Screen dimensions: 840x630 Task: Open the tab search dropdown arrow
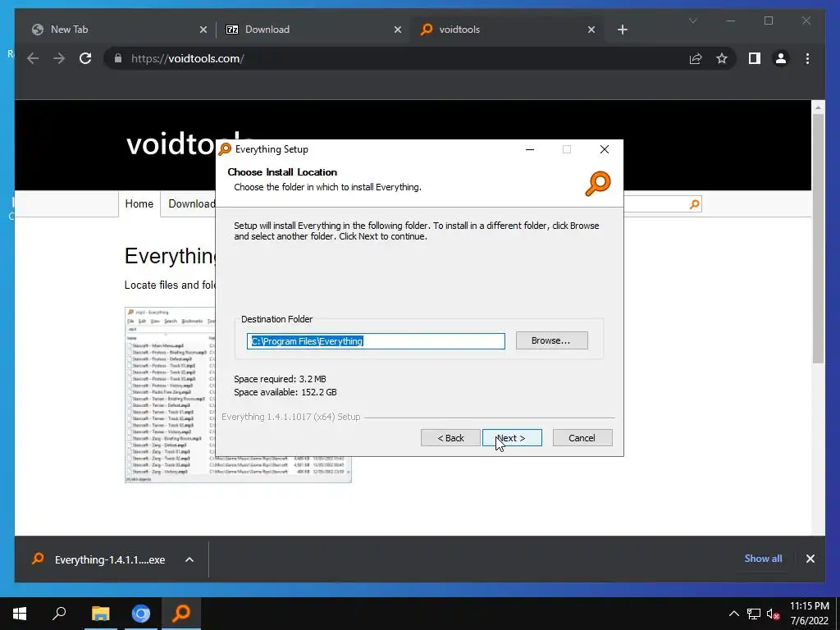pos(692,21)
